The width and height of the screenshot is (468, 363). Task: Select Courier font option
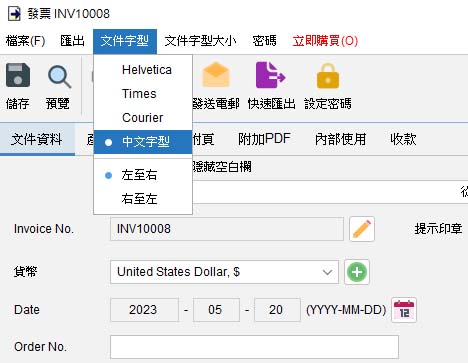pyautogui.click(x=143, y=118)
